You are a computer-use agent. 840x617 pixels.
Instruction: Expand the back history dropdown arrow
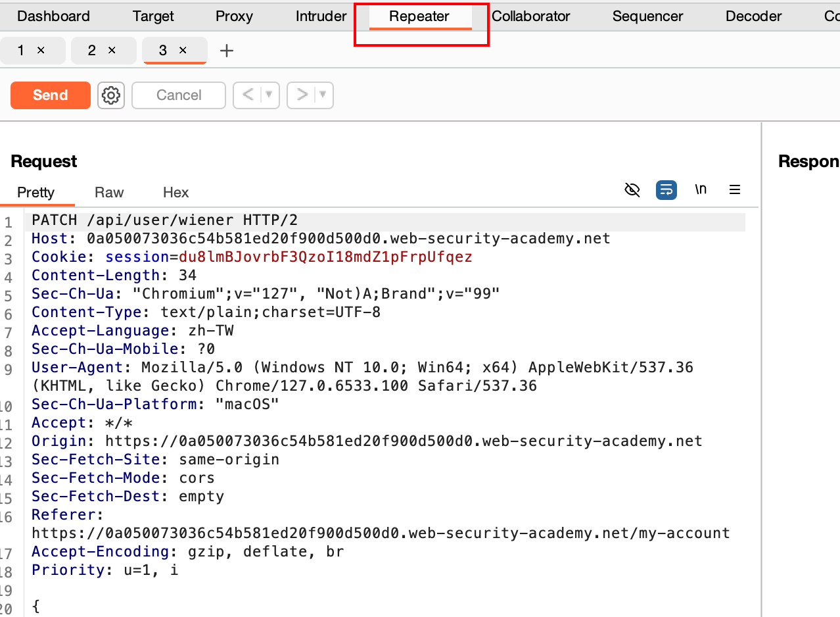269,95
